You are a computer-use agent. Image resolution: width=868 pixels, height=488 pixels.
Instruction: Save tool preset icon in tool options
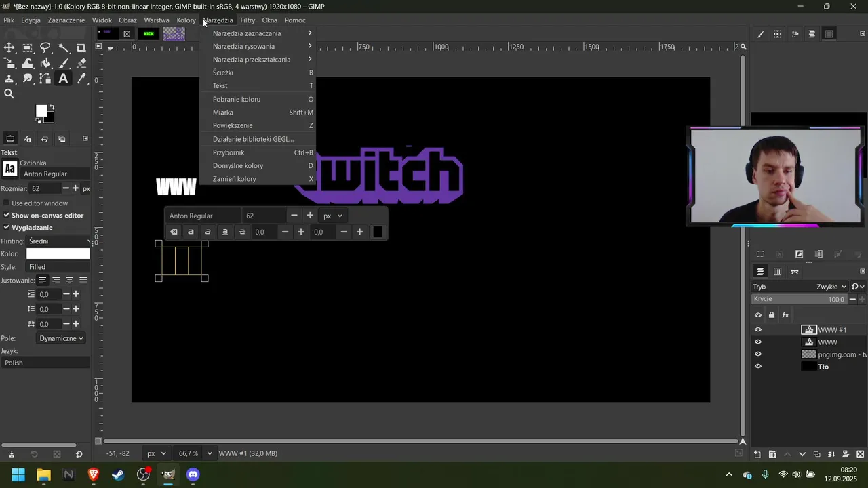click(12, 454)
